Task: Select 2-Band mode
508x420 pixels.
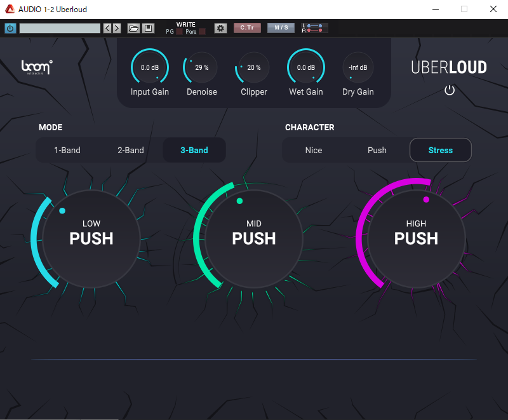Action: coord(131,150)
